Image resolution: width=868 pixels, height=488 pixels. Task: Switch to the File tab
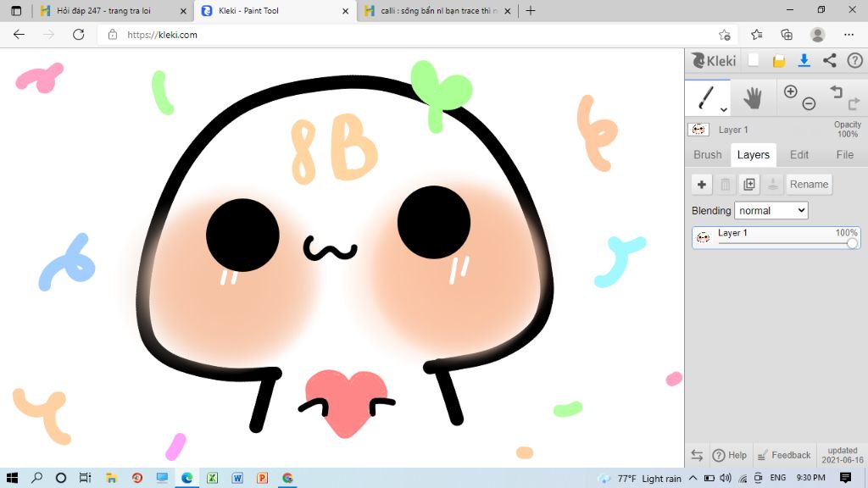(845, 155)
